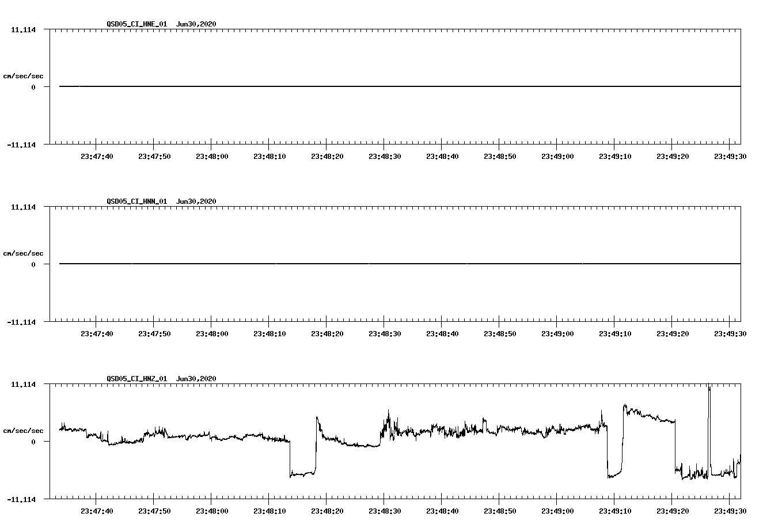Click cm/sec/sec unit label on HNE plot
Screen dimensions: 782x532
click(x=23, y=76)
